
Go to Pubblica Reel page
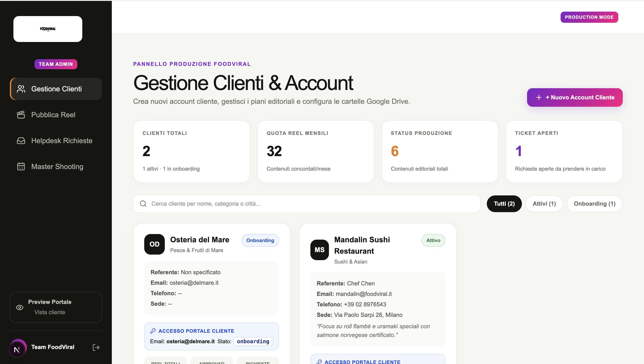click(x=56, y=115)
